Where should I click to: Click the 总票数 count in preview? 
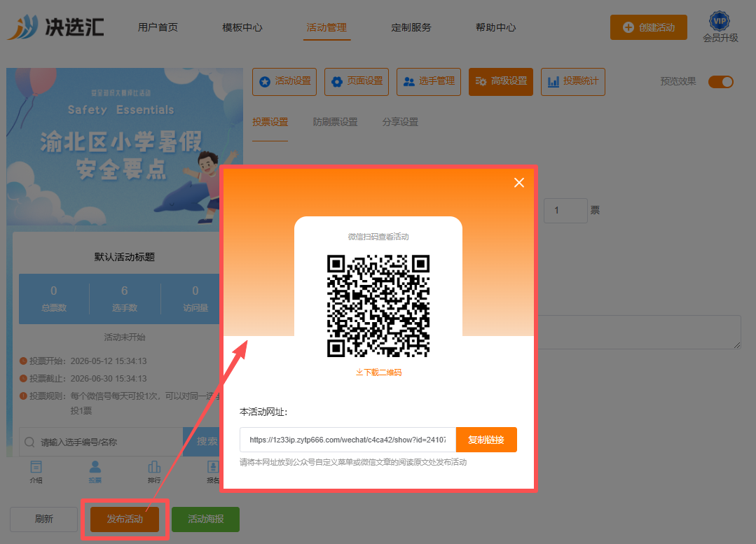tap(53, 299)
